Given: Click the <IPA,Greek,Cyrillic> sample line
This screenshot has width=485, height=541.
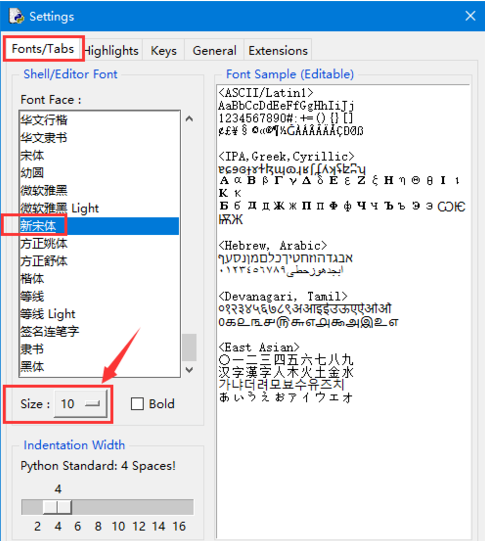Looking at the screenshot, I should (286, 156).
